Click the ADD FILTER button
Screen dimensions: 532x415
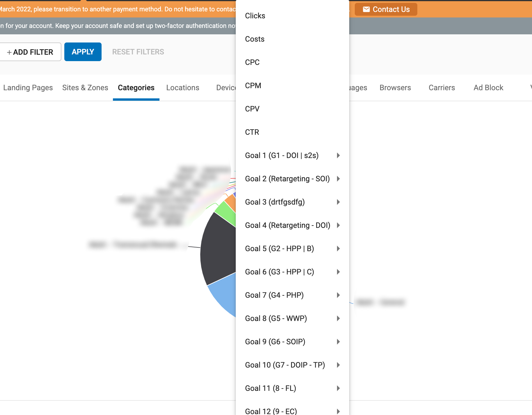(30, 52)
